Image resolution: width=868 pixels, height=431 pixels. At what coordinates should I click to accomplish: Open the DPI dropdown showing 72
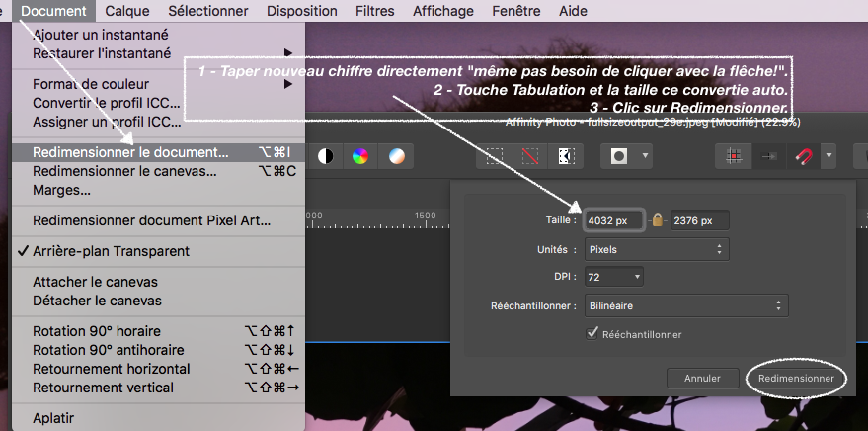pyautogui.click(x=614, y=277)
